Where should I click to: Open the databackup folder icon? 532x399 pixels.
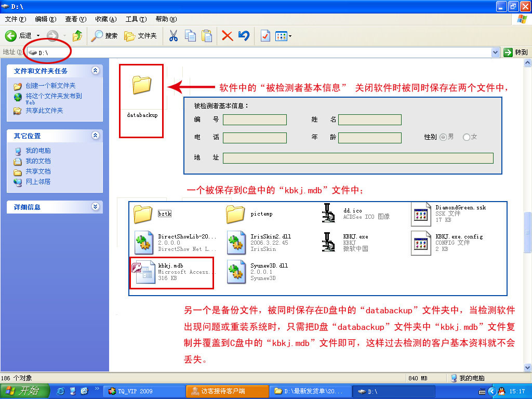point(141,85)
